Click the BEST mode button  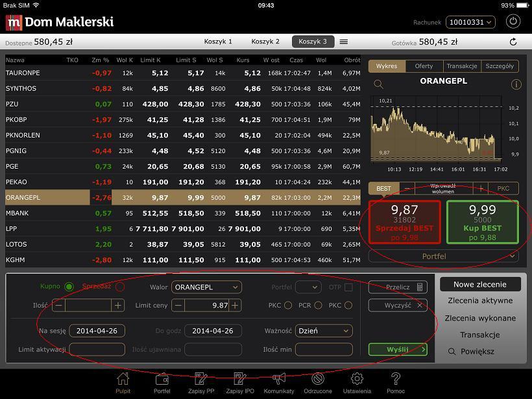tap(384, 188)
